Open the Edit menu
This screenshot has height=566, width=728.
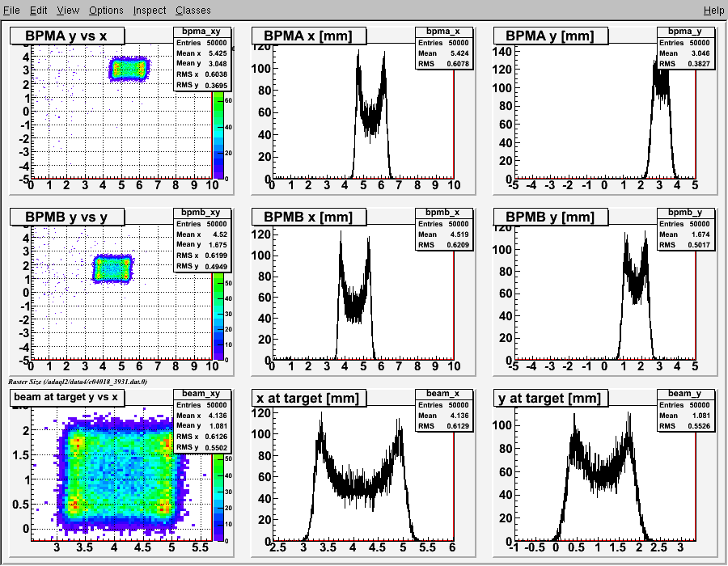(39, 11)
